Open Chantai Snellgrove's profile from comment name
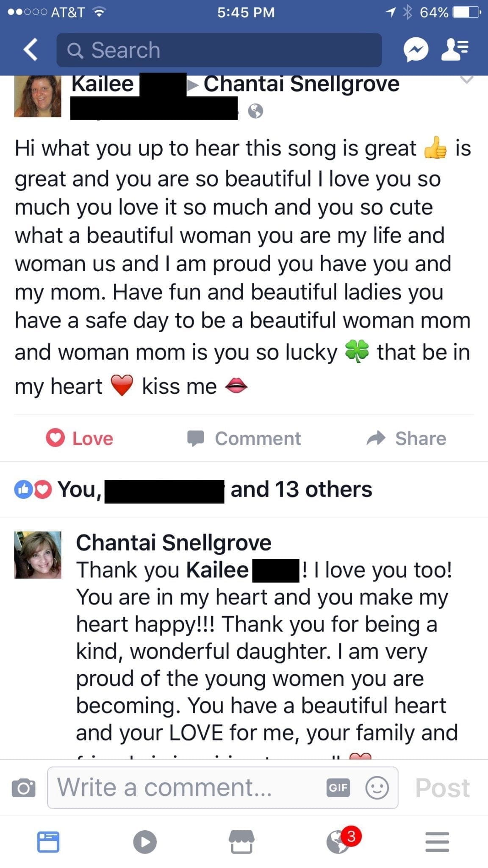The image size is (488, 868). [x=174, y=542]
